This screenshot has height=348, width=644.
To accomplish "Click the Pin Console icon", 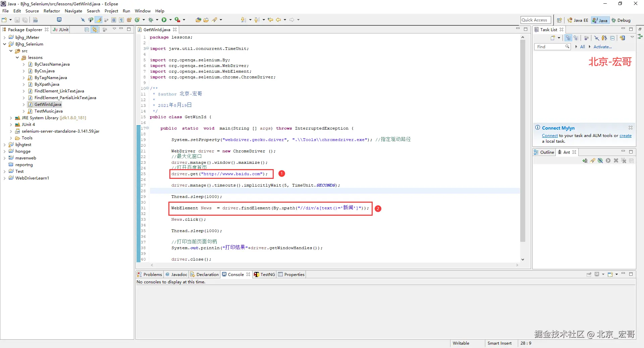I will pyautogui.click(x=589, y=274).
